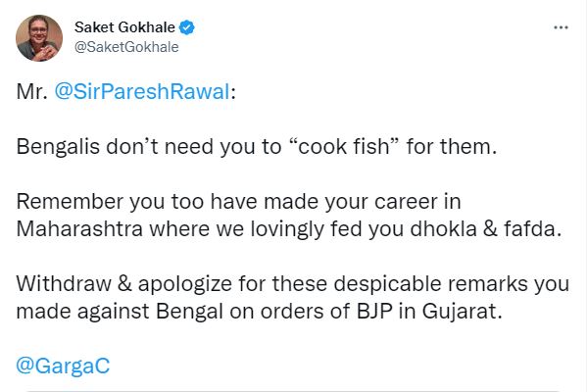
Task: Click the line starting "Withdraw & apologize"
Action: tap(293, 284)
